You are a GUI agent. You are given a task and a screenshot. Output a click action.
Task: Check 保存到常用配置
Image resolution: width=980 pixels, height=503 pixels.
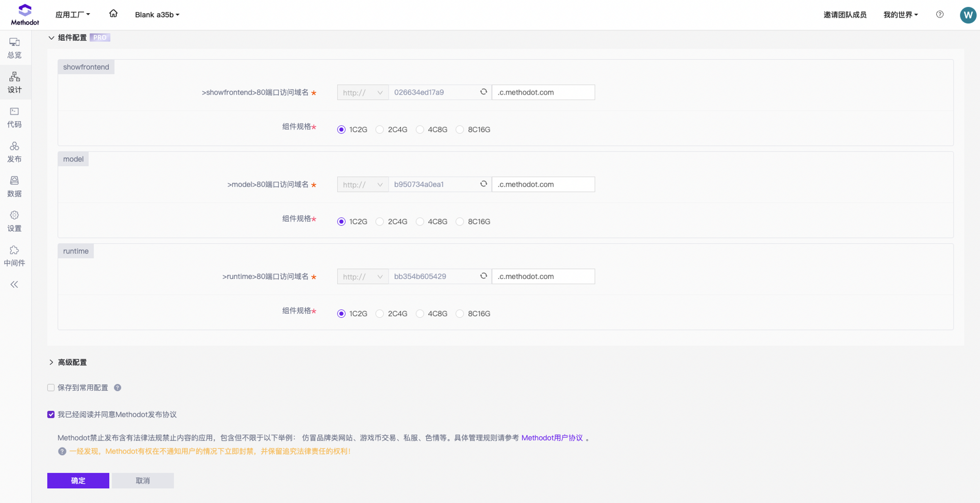50,387
